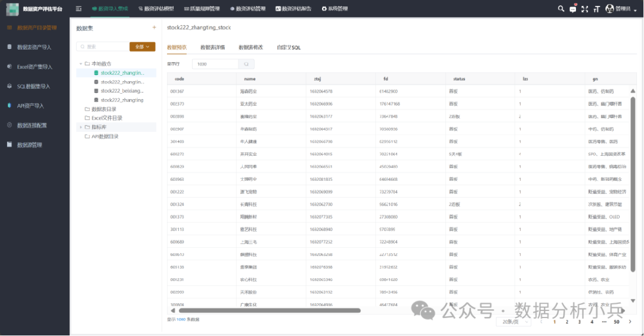Screen dimensions: 644x336
Task: Click the SQL数据集导入 sidebar icon
Action: pos(9,86)
